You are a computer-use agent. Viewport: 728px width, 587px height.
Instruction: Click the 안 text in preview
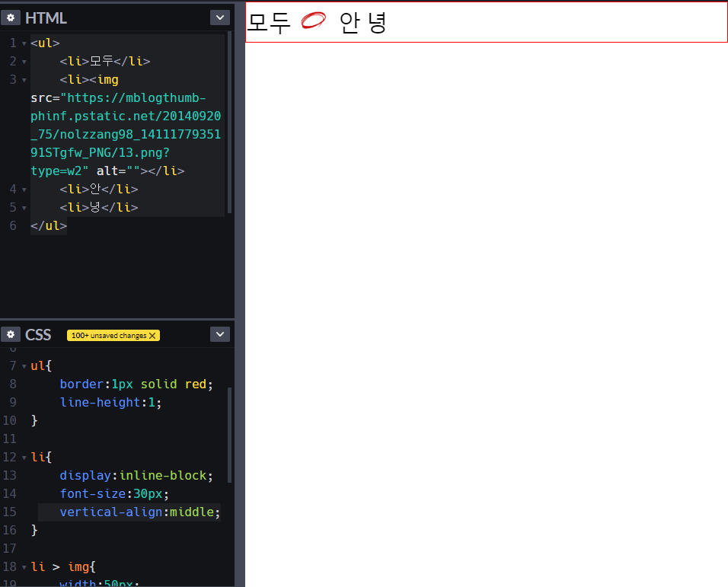point(350,22)
